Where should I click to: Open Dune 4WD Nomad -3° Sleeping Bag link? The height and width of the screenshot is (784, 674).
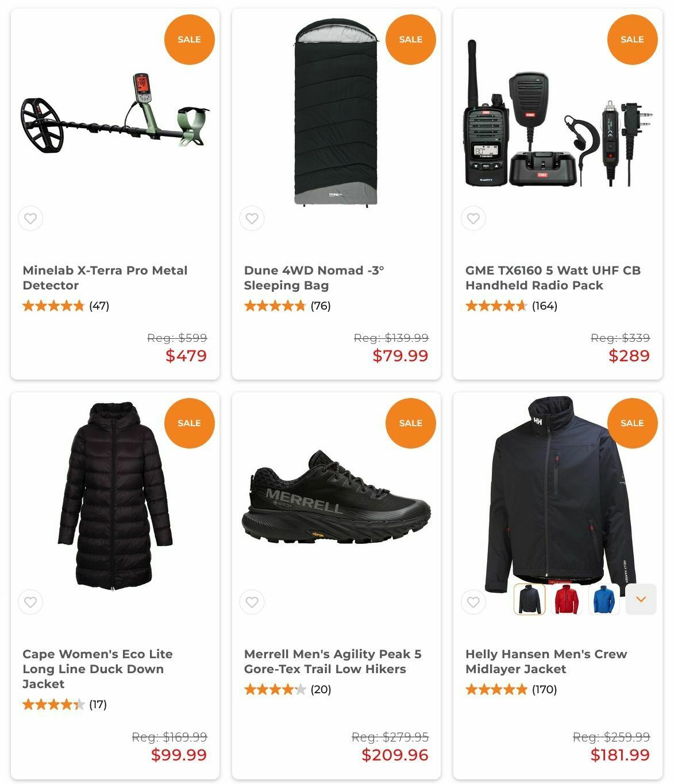click(314, 278)
